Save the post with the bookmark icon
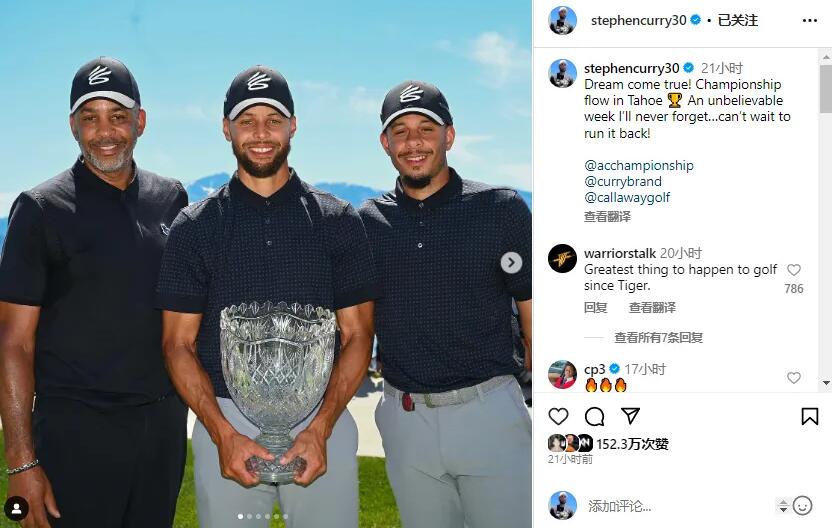 809,417
